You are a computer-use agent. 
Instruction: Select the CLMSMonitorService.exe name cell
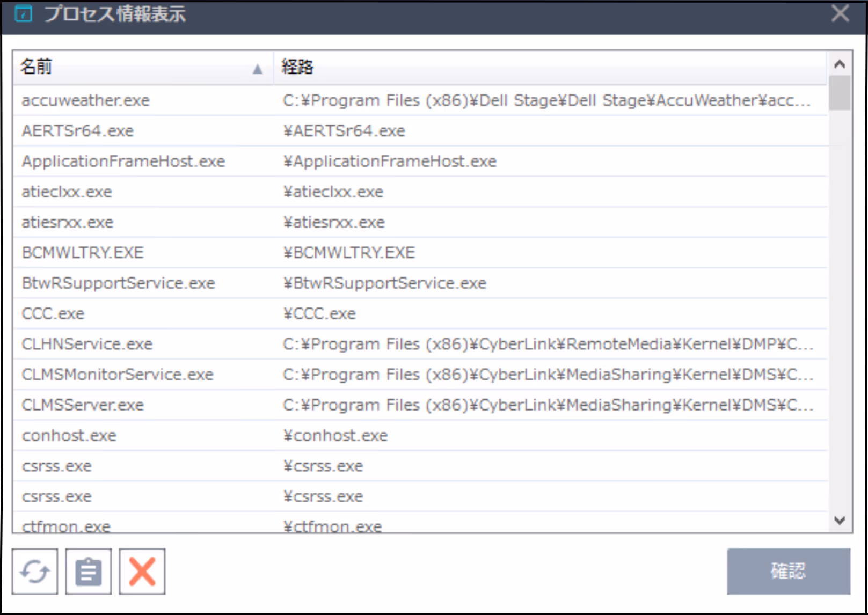pos(143,375)
